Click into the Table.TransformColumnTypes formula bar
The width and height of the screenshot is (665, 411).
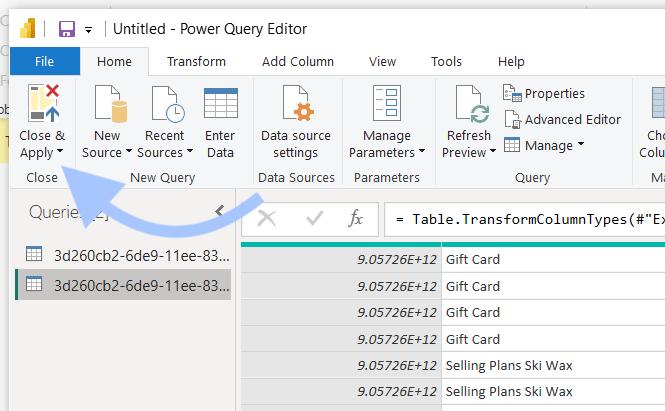[525, 219]
